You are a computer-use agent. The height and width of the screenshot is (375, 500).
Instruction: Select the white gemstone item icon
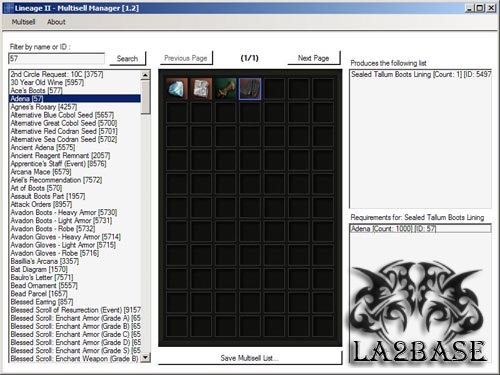click(x=201, y=89)
